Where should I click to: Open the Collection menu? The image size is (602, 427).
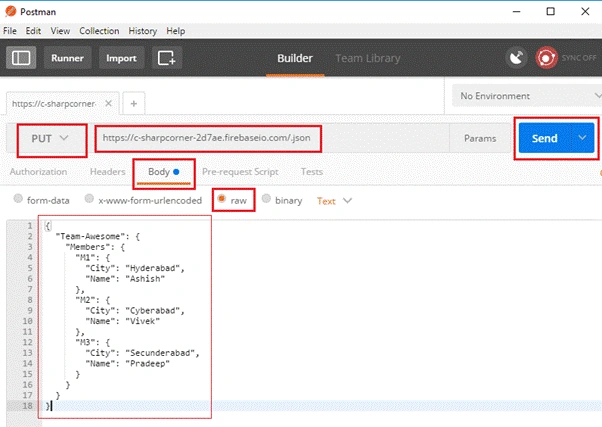click(99, 31)
